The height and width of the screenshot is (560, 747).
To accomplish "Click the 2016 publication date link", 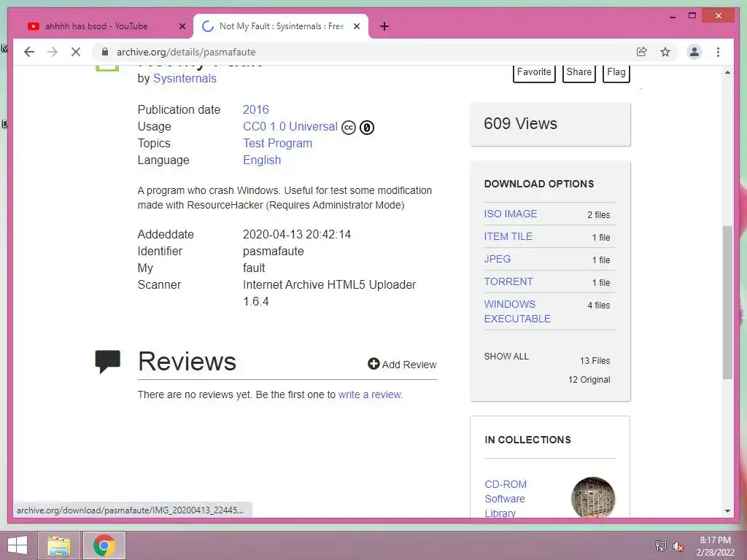I will pyautogui.click(x=256, y=109).
